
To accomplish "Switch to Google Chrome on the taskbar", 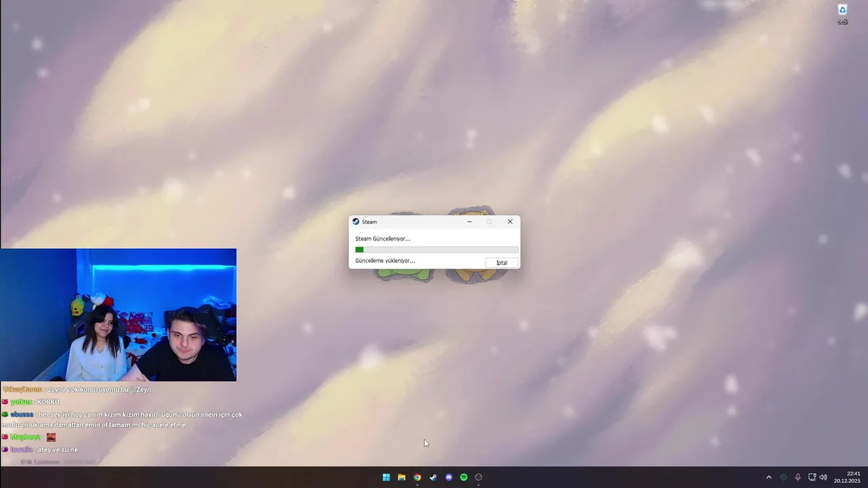I will (x=417, y=477).
